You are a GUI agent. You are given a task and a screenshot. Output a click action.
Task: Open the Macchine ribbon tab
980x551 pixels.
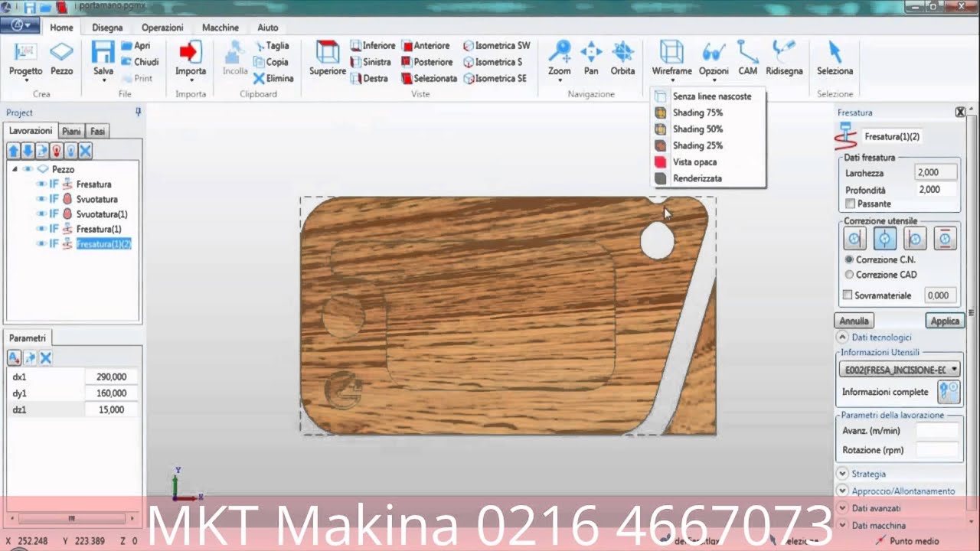click(x=220, y=28)
